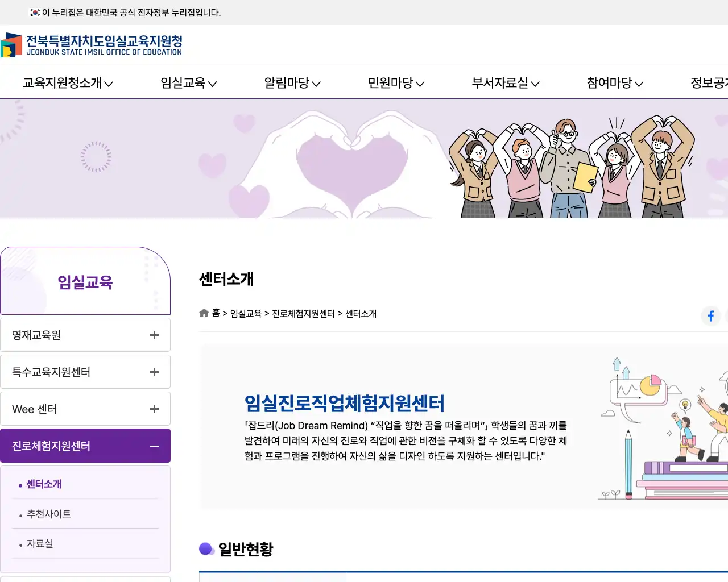Click 임실교육 in the breadcrumb trail

coord(246,313)
